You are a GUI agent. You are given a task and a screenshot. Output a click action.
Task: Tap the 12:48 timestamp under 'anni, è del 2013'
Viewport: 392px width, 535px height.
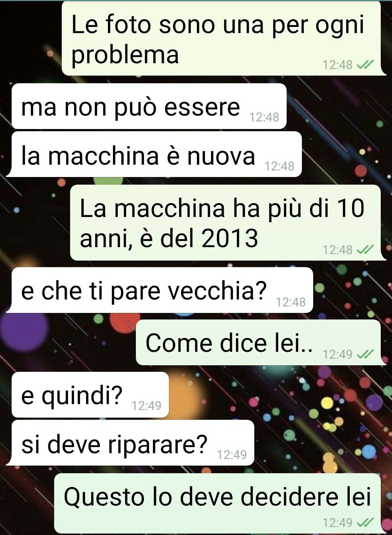[338, 250]
